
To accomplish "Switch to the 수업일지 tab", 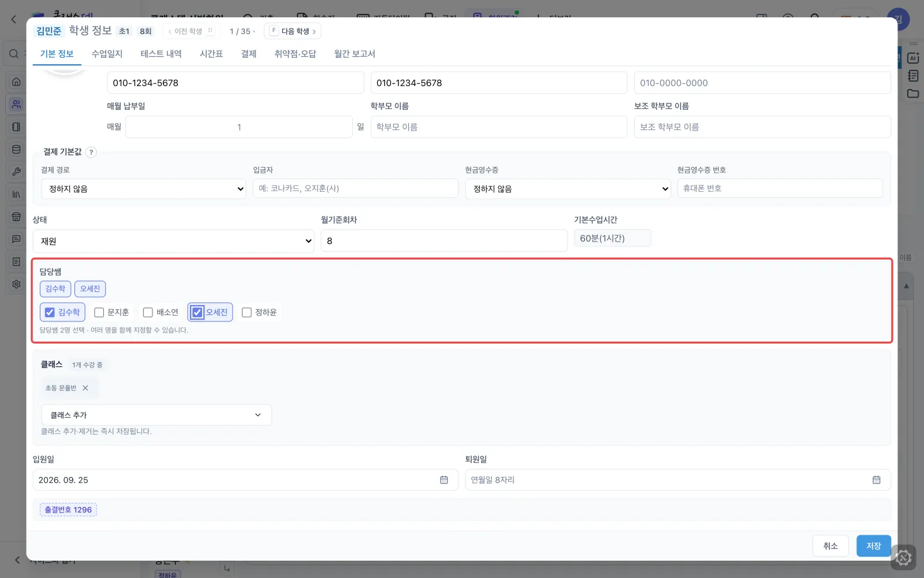I will [x=107, y=54].
